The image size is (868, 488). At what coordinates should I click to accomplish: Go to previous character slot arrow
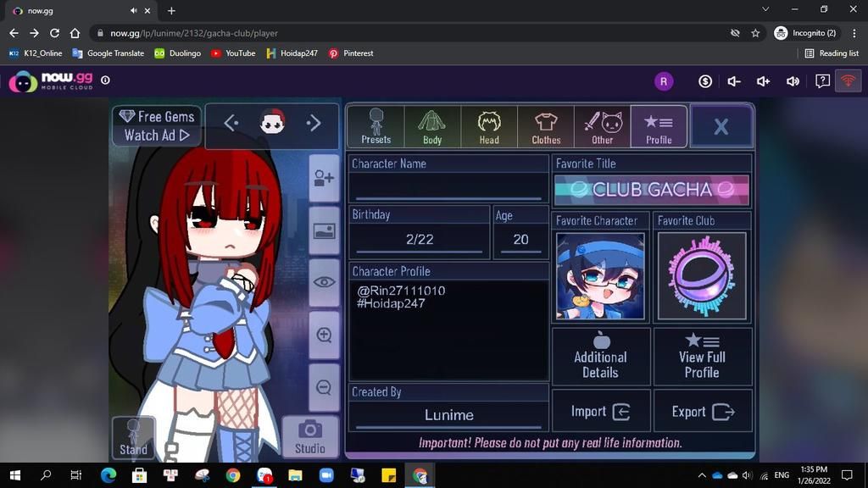click(231, 123)
